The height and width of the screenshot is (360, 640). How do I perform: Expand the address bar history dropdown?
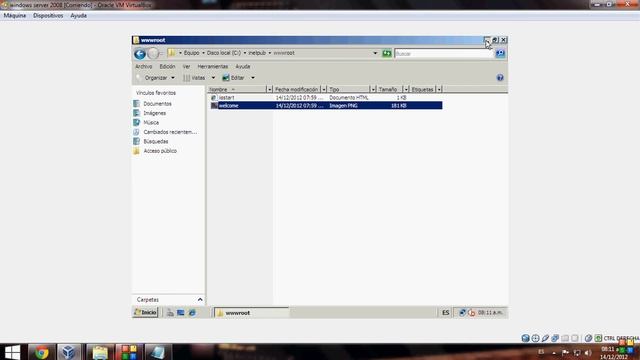pos(375,53)
